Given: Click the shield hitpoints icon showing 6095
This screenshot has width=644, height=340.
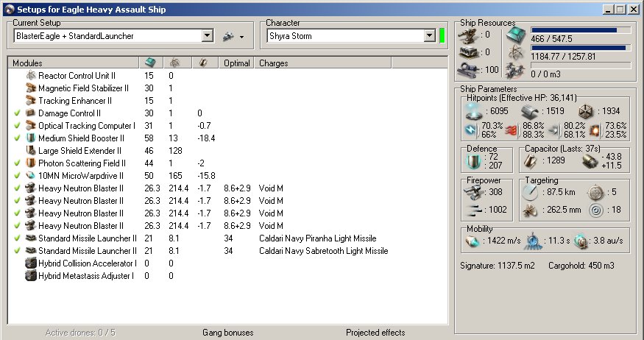Looking at the screenshot, I should click(473, 111).
